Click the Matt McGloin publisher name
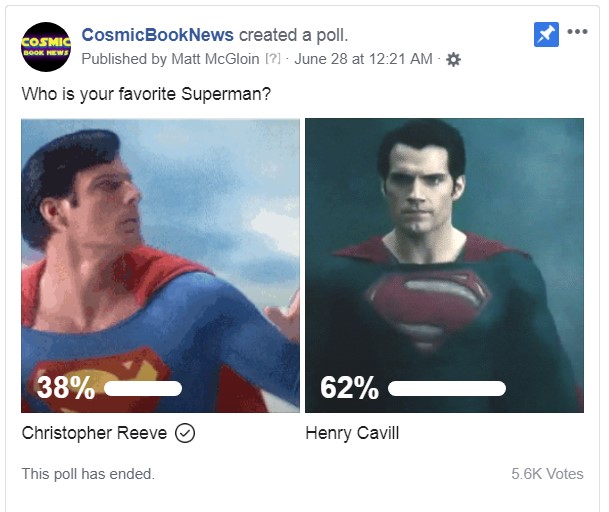The height and width of the screenshot is (512, 609). [215, 59]
